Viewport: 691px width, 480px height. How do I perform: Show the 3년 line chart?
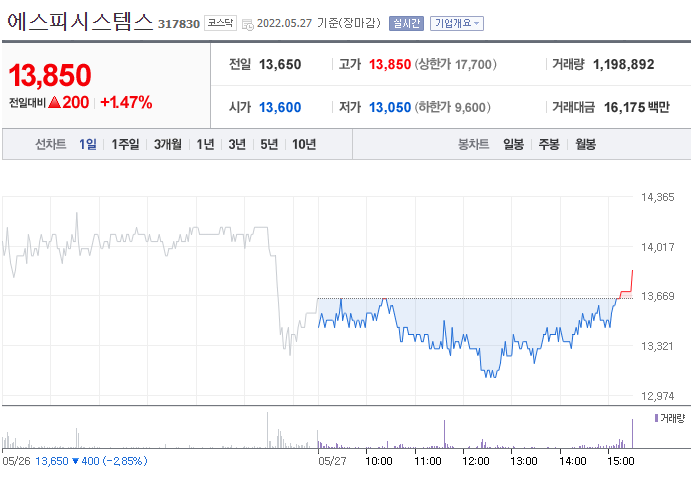(237, 144)
